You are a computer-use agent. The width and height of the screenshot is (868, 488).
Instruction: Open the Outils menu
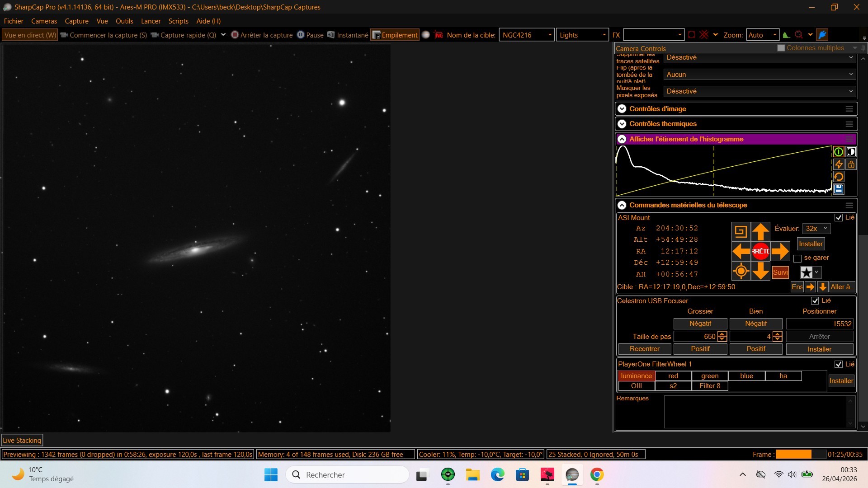pyautogui.click(x=124, y=21)
